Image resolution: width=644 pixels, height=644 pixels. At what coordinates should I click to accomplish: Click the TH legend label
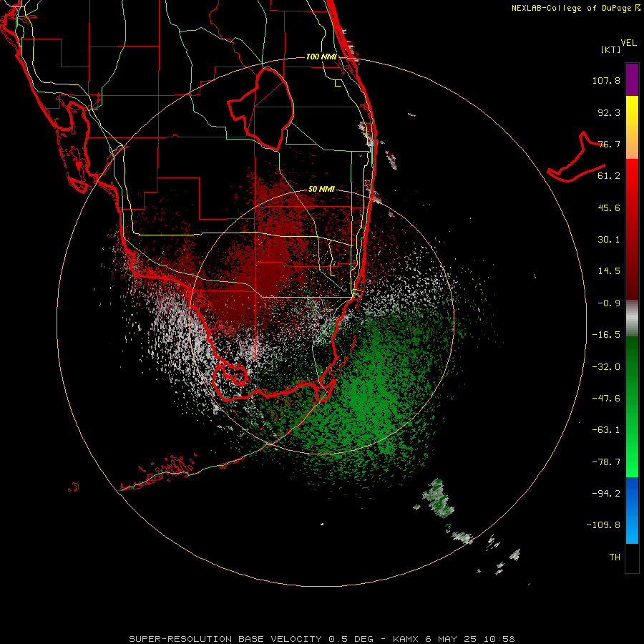coord(615,557)
